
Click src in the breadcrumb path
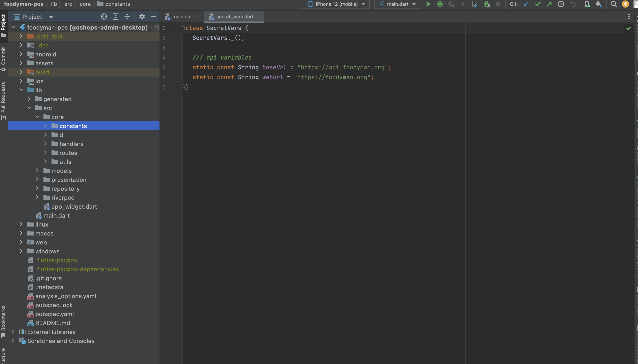click(68, 4)
